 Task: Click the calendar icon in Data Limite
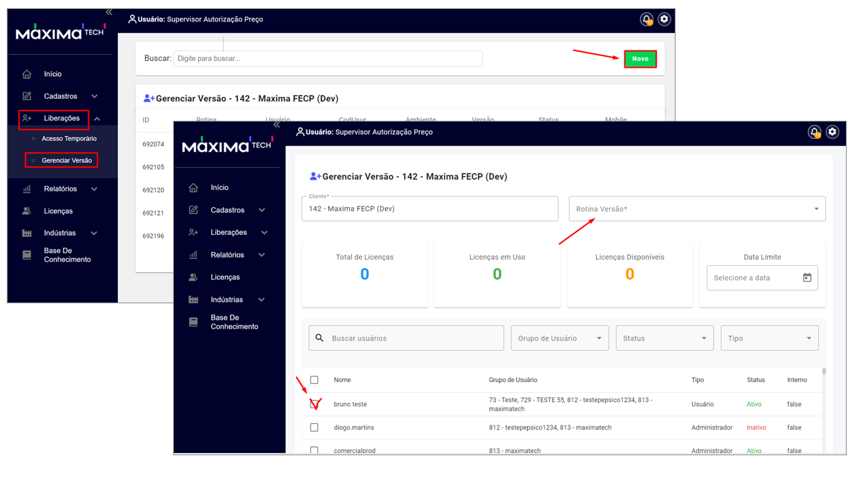[807, 278]
